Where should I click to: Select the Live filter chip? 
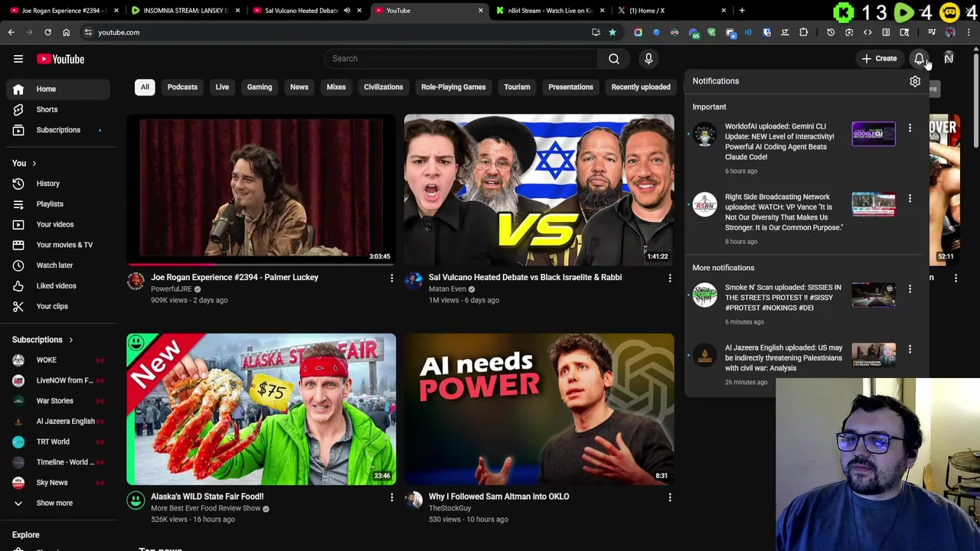[222, 87]
